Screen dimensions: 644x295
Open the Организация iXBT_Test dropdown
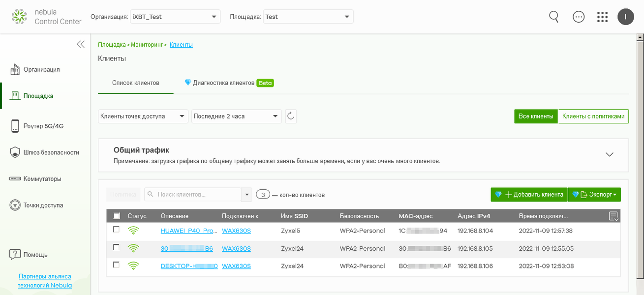(175, 17)
